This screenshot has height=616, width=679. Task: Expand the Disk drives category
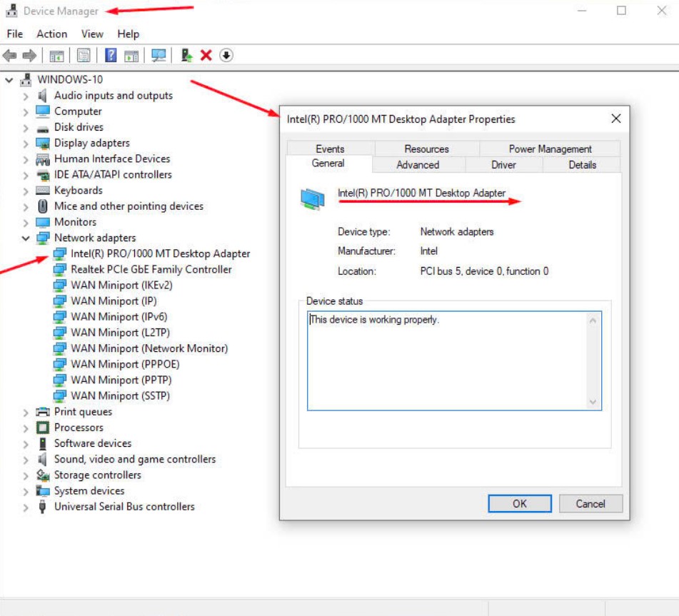26,128
